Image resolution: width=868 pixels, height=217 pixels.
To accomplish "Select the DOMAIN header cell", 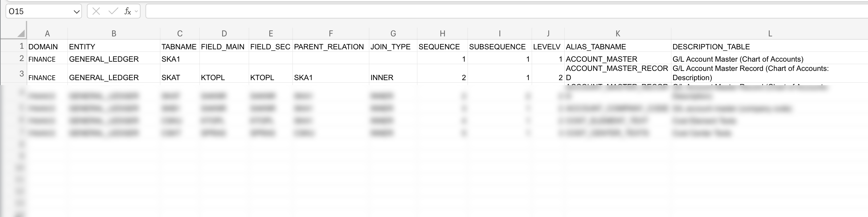I will point(47,47).
